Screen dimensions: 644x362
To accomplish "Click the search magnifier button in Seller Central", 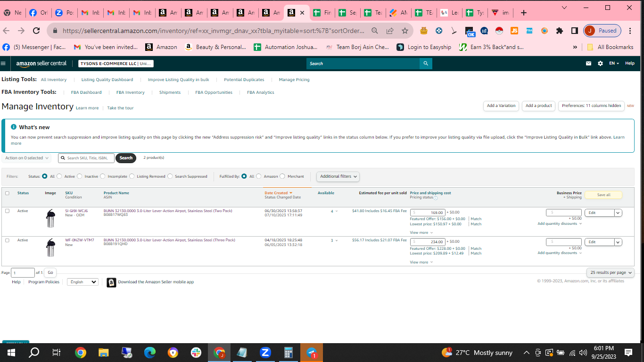I will pos(426,63).
